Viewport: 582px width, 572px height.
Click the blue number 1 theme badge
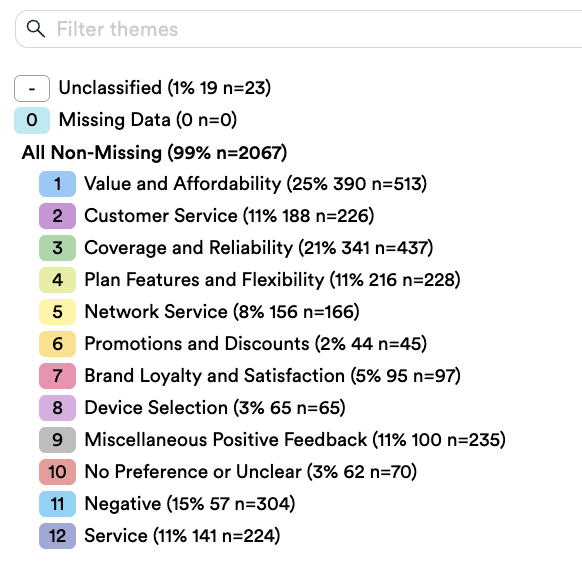pos(58,184)
